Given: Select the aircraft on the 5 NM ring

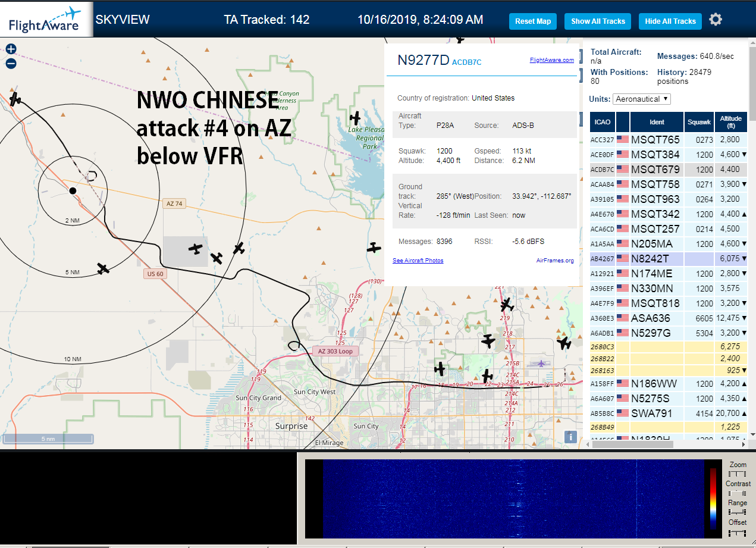Looking at the screenshot, I should point(103,268).
